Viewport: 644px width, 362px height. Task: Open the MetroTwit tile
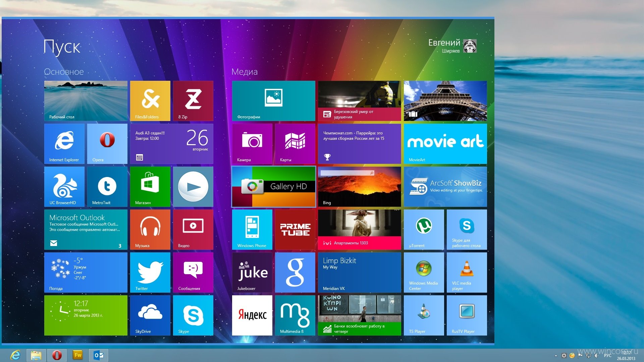[107, 187]
